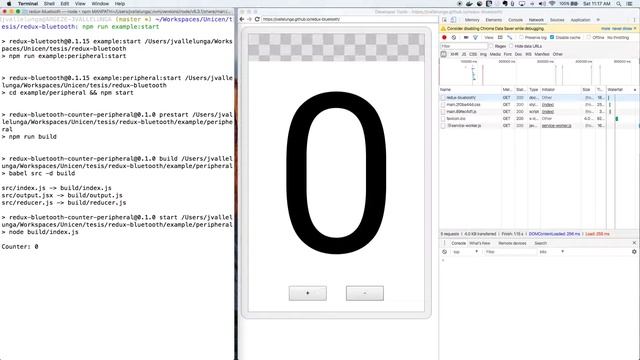The height and width of the screenshot is (360, 640).
Task: Toggle the device toolbar icon
Action: point(453,20)
